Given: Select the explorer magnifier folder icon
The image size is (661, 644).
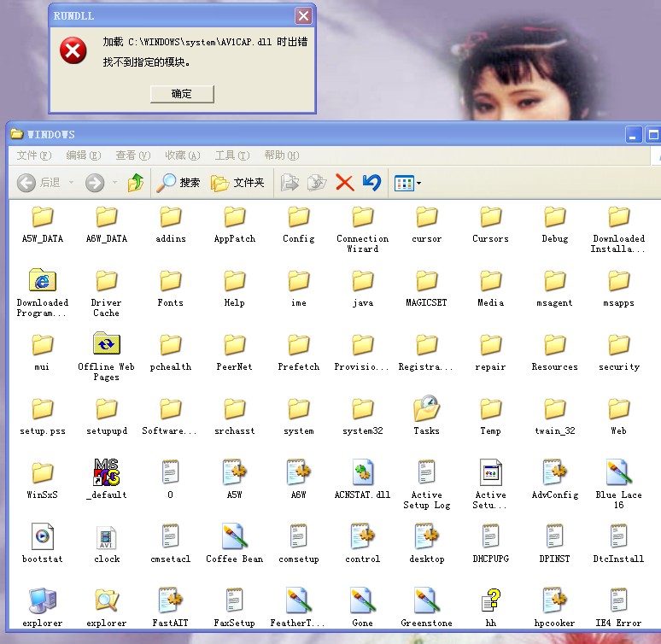Looking at the screenshot, I should click(106, 607).
